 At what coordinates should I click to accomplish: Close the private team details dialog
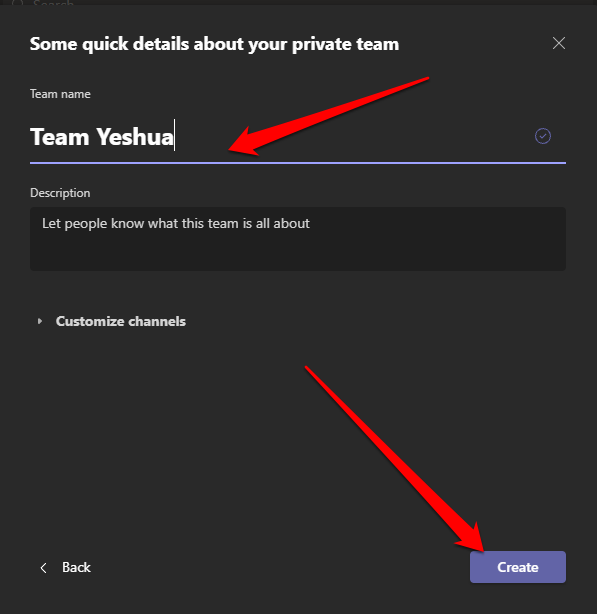559,43
